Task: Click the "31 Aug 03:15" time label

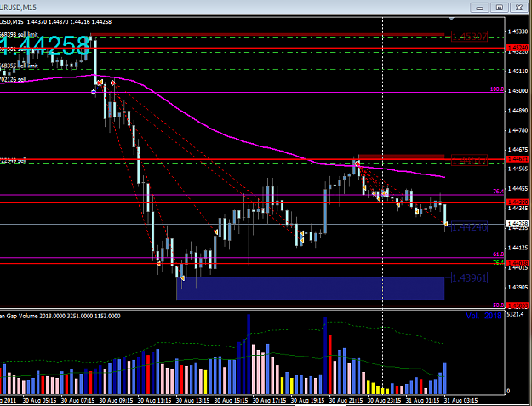Action: click(x=461, y=401)
